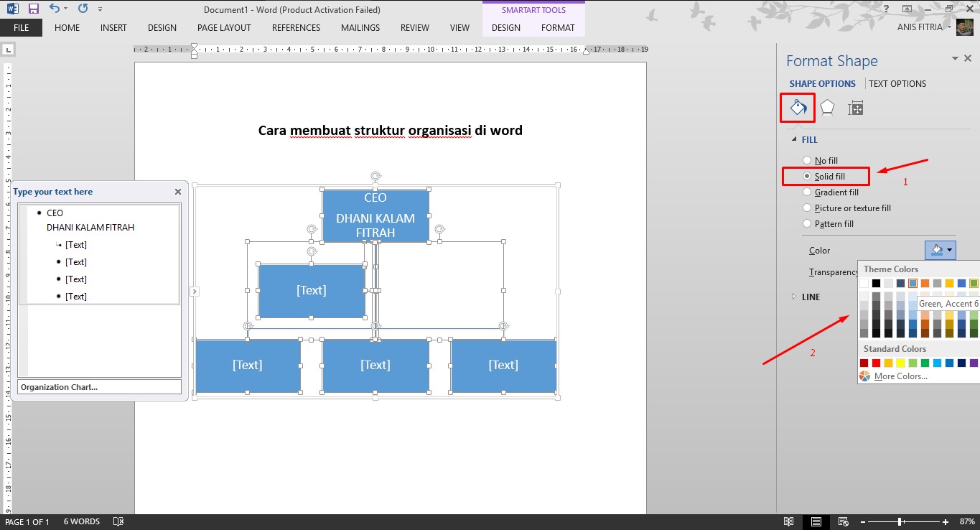Viewport: 980px width, 530px height.
Task: Collapse the FILL section
Action: (794, 140)
